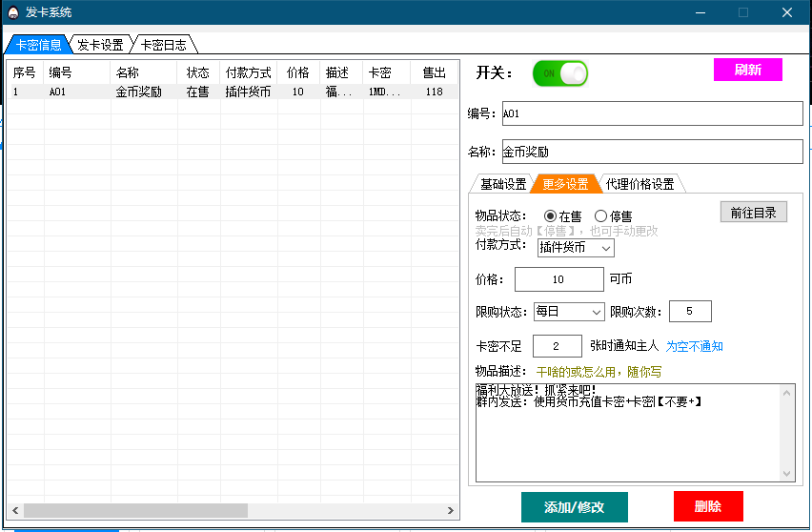Click the 编号 input field
Viewport: 812px width, 532px height.
click(x=652, y=113)
